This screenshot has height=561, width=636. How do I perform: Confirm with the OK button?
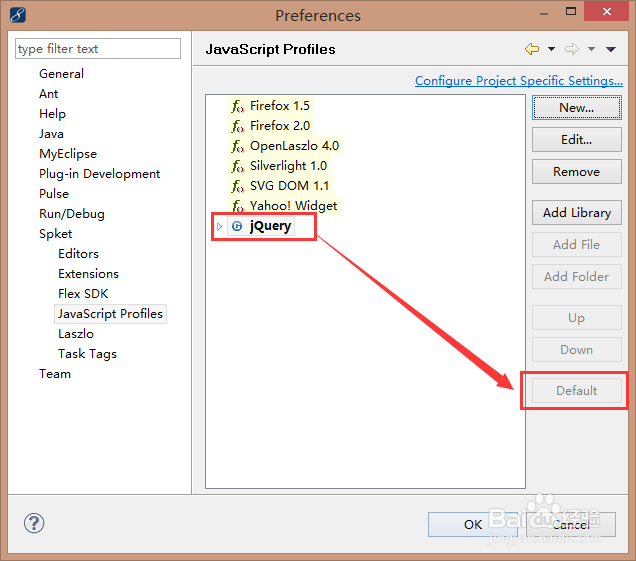tap(473, 524)
